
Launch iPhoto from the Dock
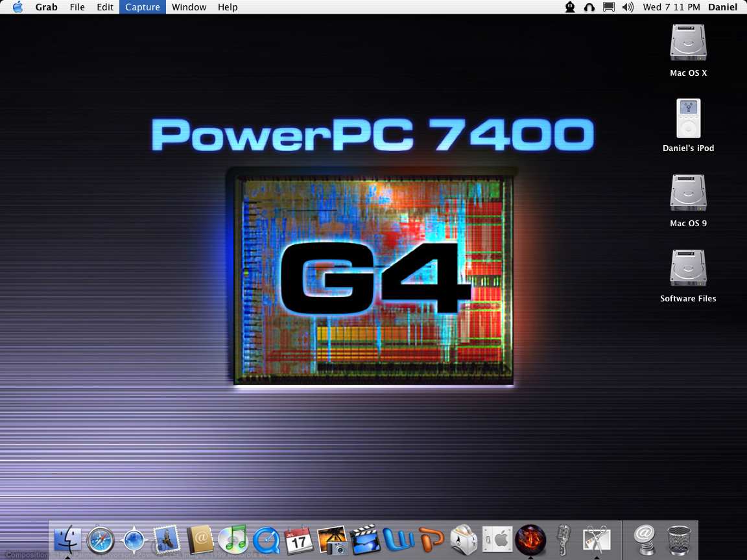tap(332, 541)
